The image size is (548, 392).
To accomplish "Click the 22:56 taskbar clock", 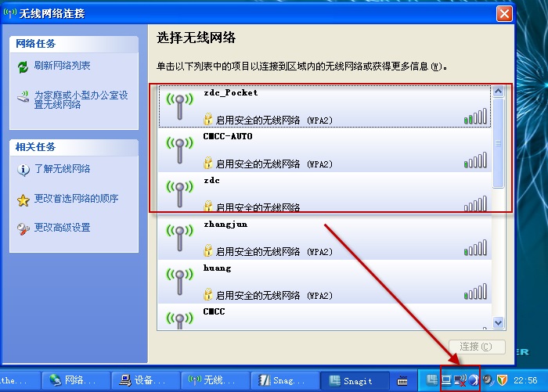I will point(525,380).
